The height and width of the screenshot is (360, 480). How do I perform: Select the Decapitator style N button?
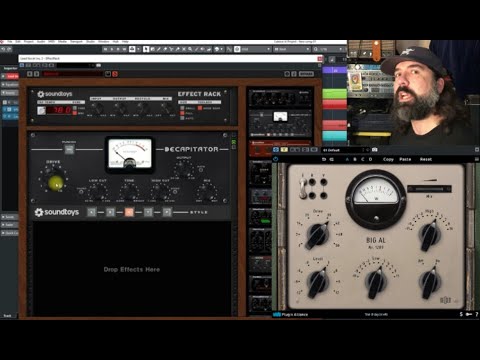click(129, 212)
